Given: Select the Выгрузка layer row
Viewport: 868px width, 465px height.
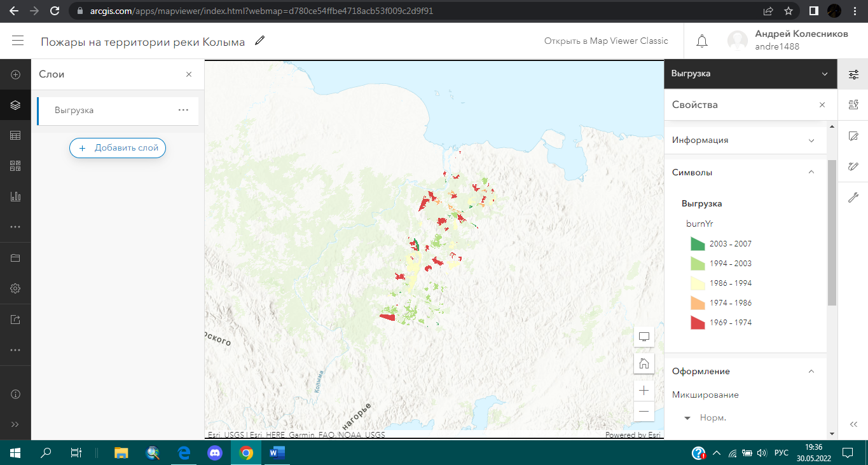Looking at the screenshot, I should 118,111.
